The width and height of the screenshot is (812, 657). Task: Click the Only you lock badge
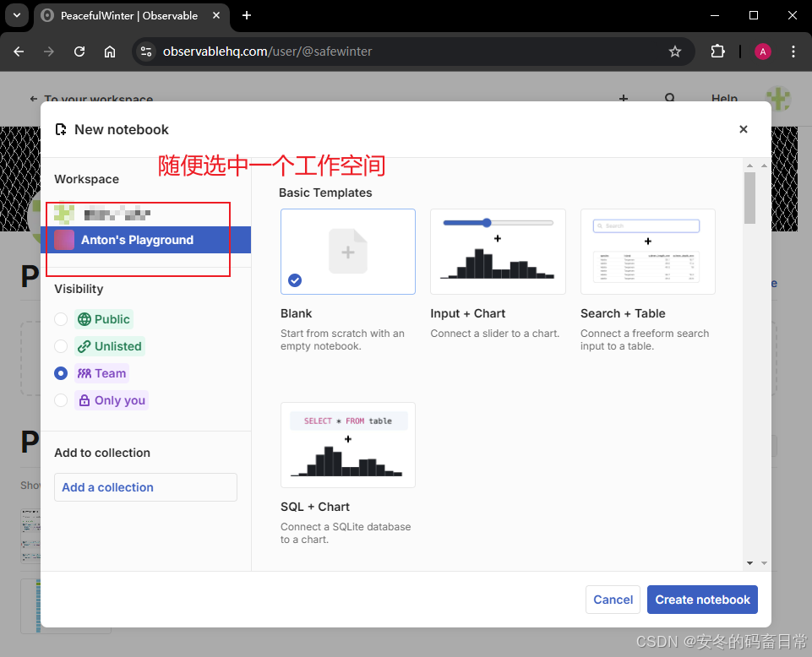coord(112,400)
